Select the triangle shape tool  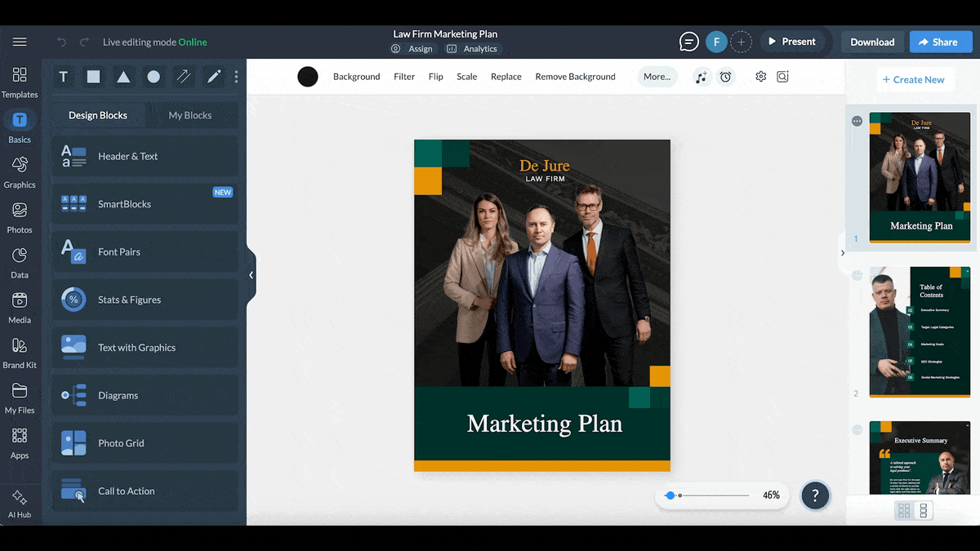pos(123,77)
